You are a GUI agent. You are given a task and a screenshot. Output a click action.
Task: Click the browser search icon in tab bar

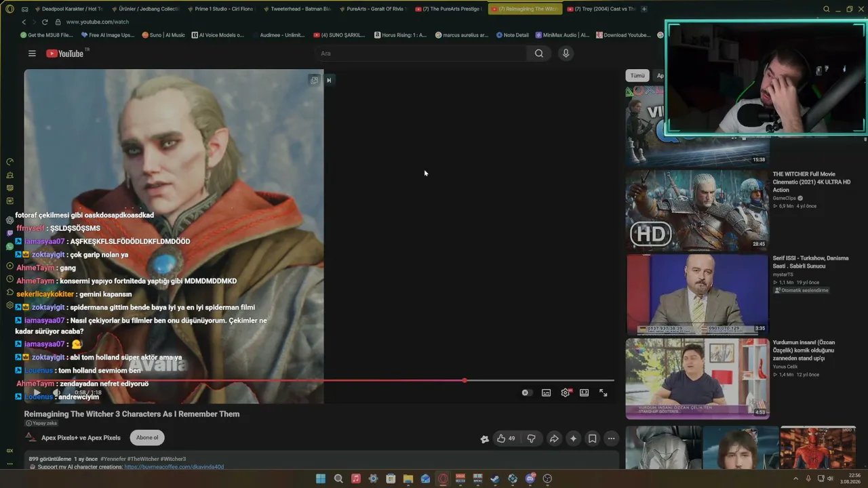pyautogui.click(x=826, y=9)
